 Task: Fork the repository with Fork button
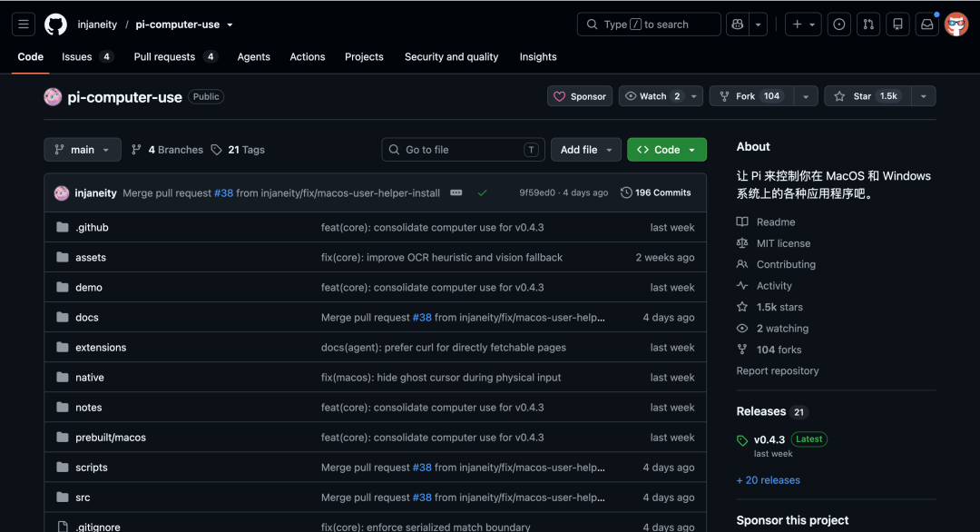click(x=752, y=96)
